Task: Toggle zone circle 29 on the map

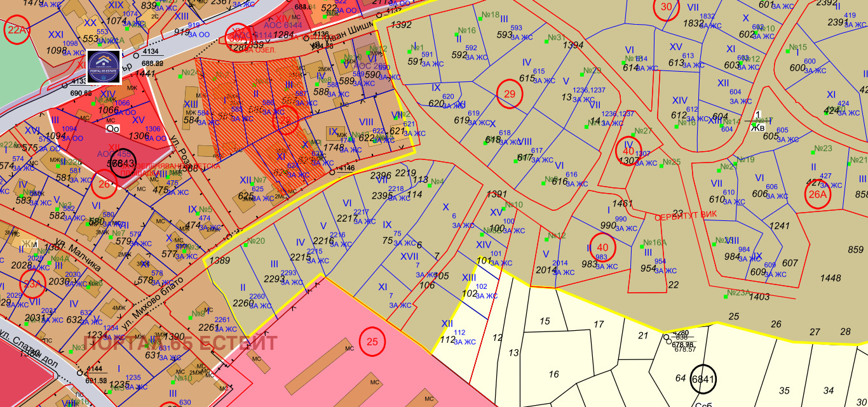Action: [x=509, y=93]
